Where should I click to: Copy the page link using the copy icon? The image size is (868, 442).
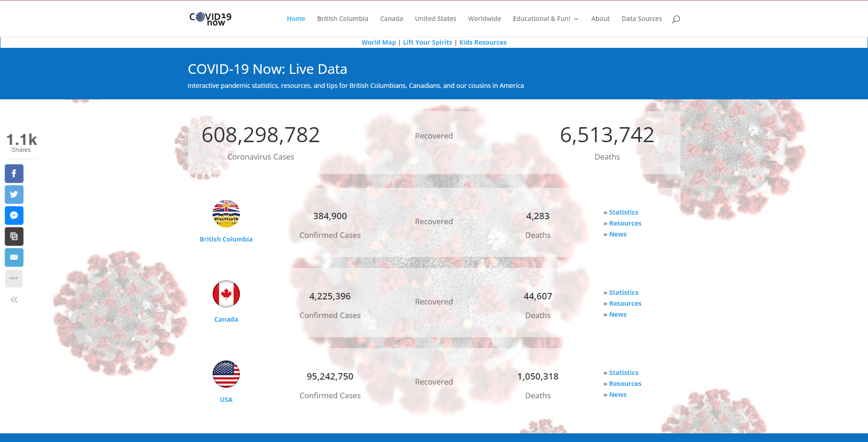pos(14,236)
